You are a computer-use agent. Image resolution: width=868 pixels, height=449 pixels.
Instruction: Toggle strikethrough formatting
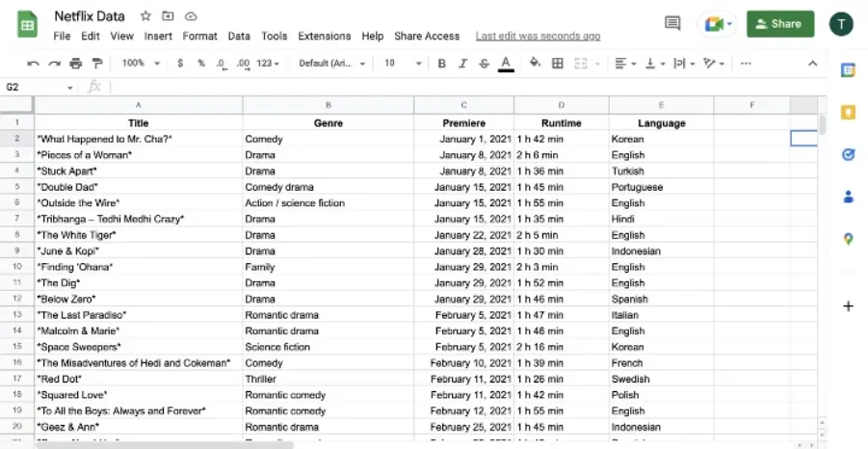[x=484, y=64]
